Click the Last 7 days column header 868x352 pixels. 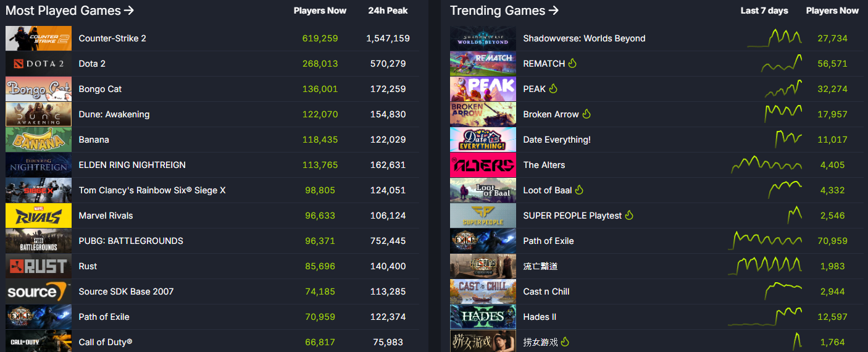(764, 10)
